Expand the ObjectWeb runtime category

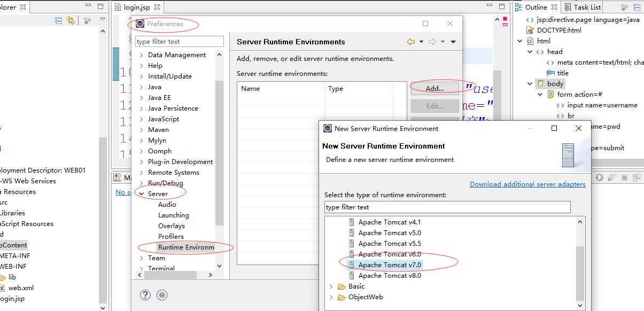tap(331, 297)
